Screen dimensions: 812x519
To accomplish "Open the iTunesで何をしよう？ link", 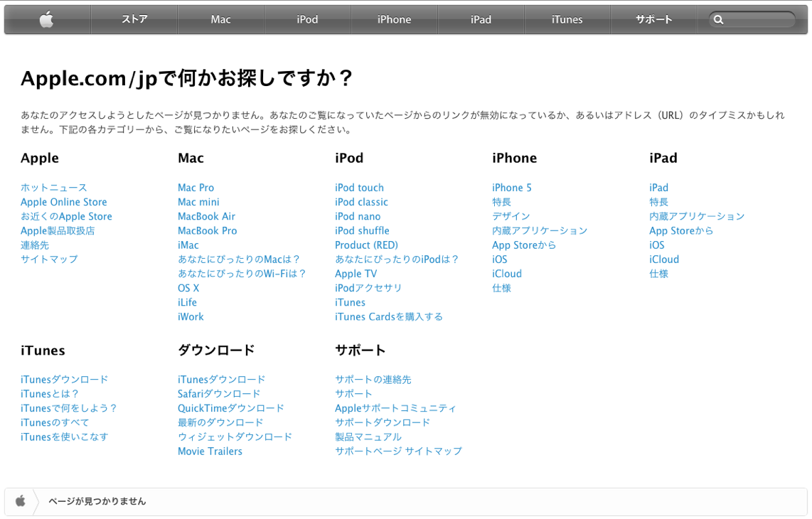I will tap(69, 408).
